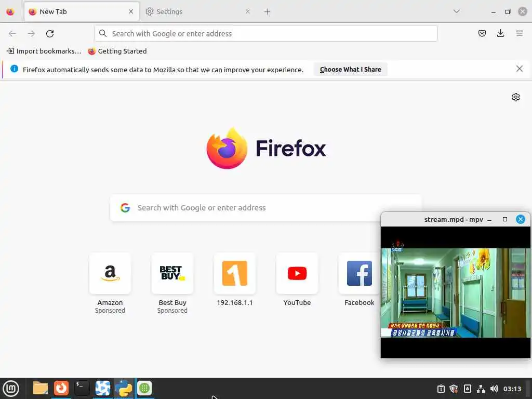The width and height of the screenshot is (532, 399).
Task: Open Import bookmarks bookmark item
Action: coord(44,51)
